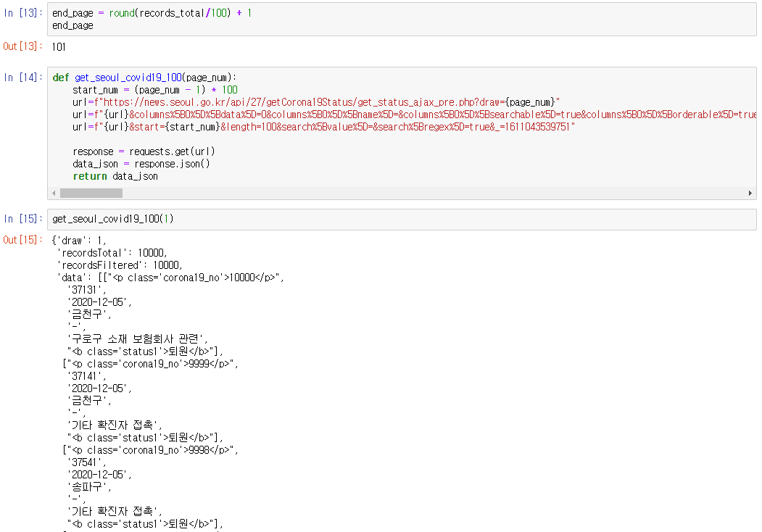
Task: Click the corona19_no 9998 data entry
Action: coord(151,450)
